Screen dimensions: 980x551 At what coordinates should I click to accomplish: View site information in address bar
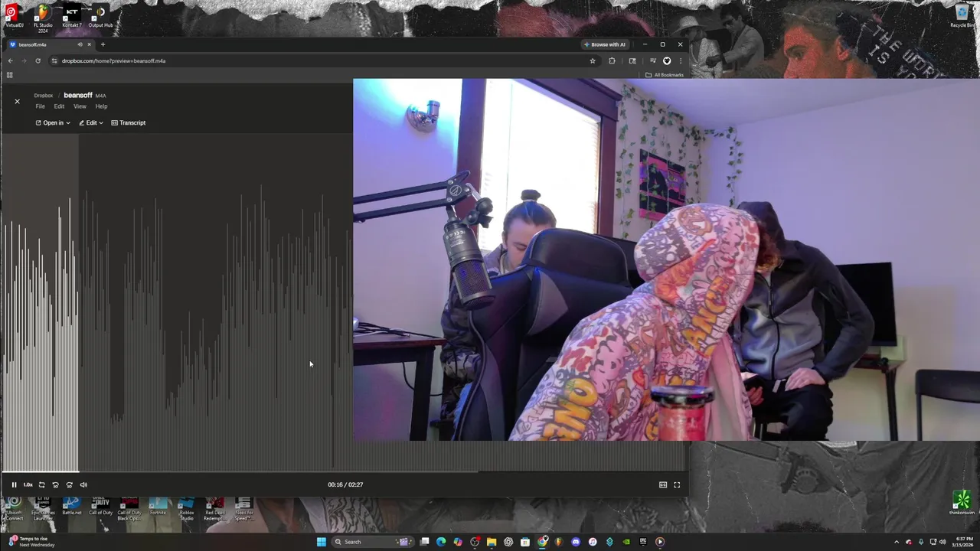[x=54, y=60]
